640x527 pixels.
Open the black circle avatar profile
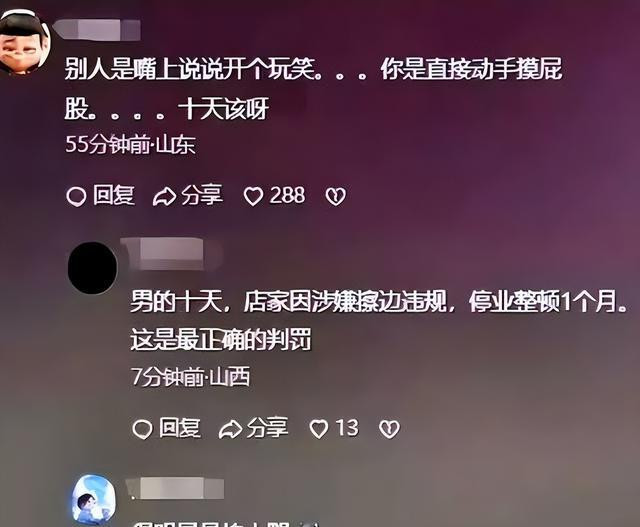[x=92, y=268]
